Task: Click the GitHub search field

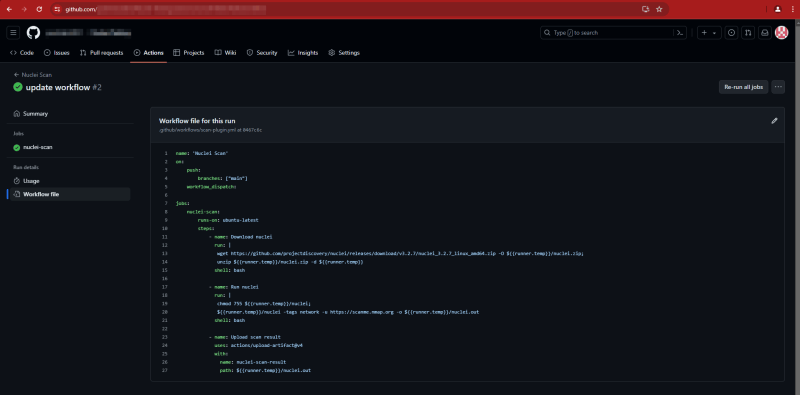Action: tap(613, 33)
